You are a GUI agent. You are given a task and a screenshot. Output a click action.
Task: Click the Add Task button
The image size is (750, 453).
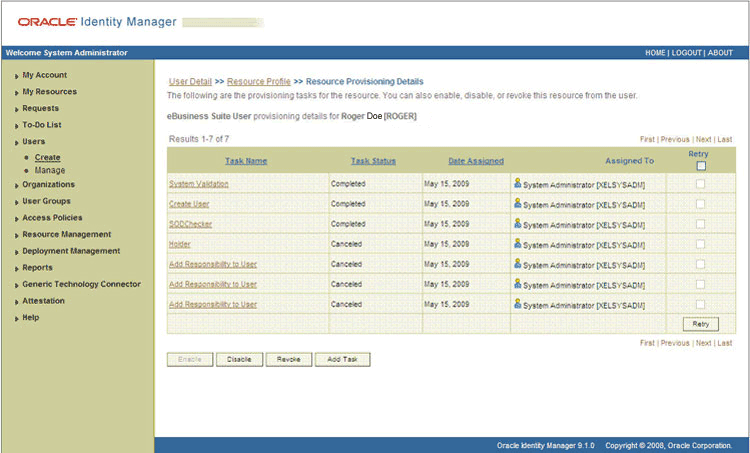(342, 359)
